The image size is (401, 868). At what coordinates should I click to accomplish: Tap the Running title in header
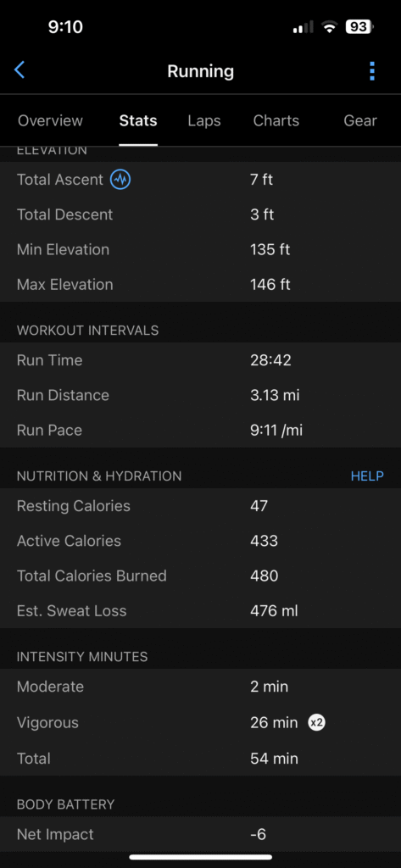200,71
